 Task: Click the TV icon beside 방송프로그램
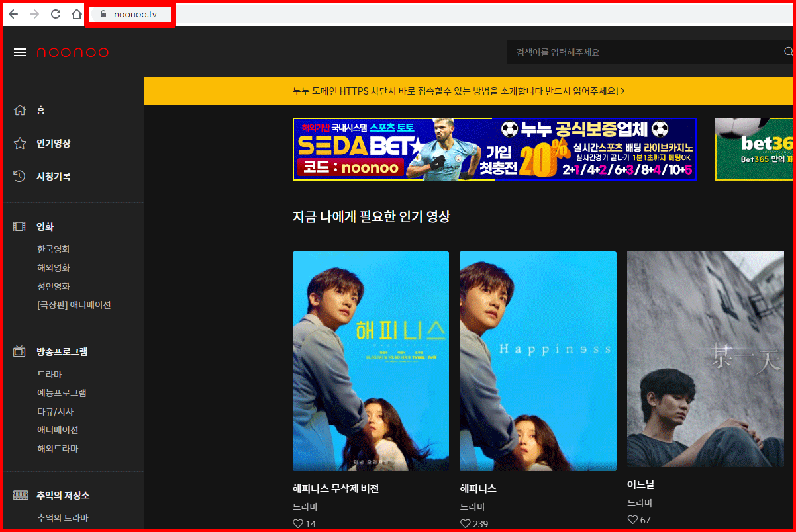tap(20, 351)
